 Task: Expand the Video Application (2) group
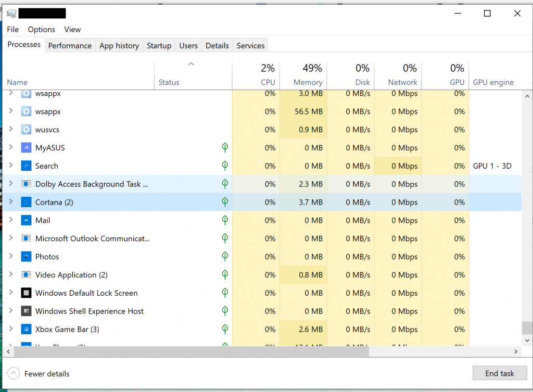coord(11,274)
